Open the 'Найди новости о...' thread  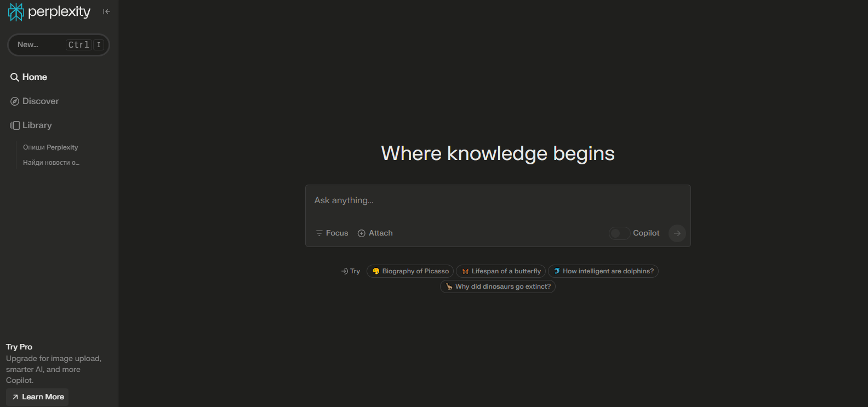[51, 163]
